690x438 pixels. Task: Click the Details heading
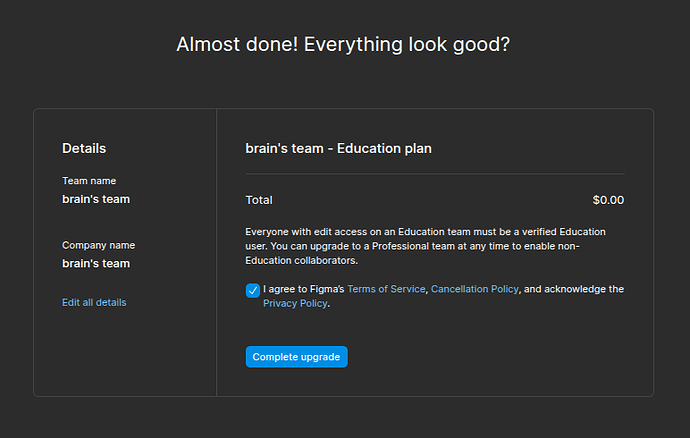tap(84, 148)
